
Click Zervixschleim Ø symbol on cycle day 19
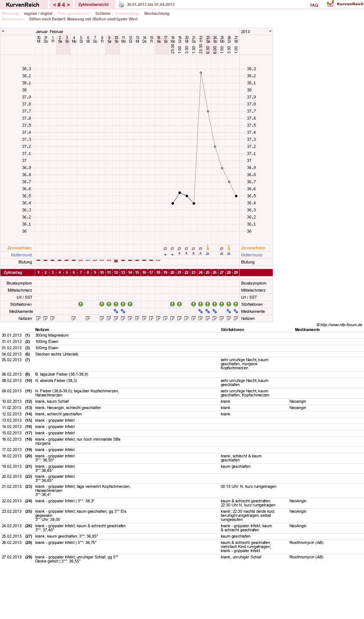(165, 249)
